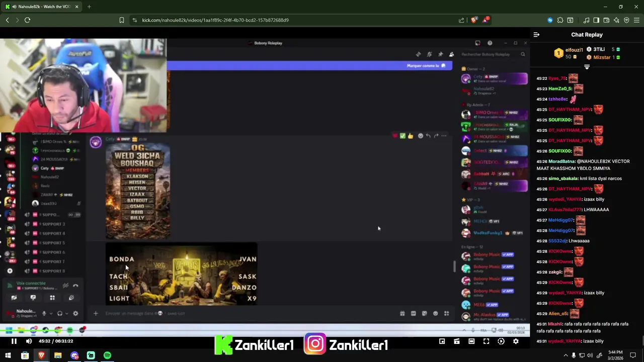Open the media playlist music icon

click(586, 20)
